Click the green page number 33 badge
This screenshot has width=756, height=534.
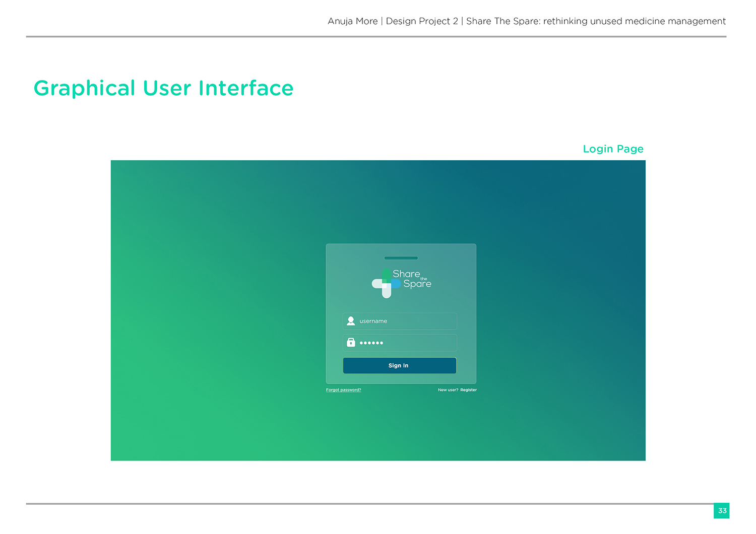point(722,511)
